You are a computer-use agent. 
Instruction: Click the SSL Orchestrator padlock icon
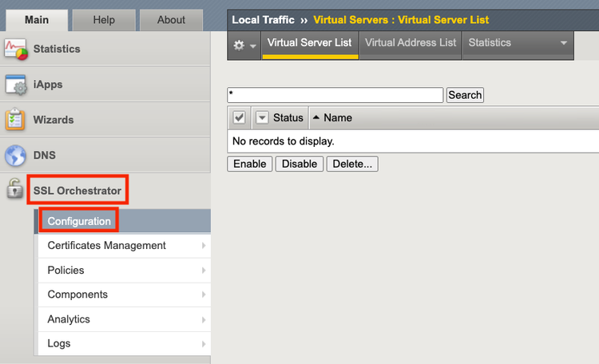click(x=15, y=188)
